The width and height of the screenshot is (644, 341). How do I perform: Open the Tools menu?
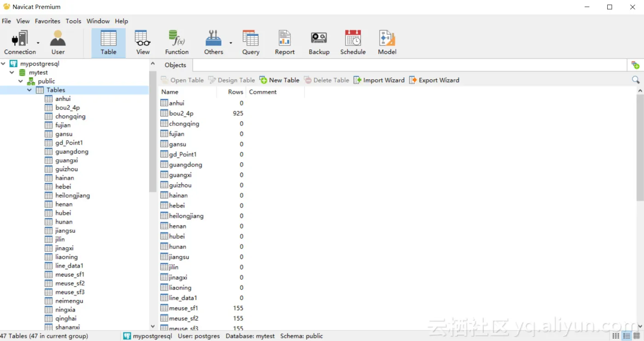tap(73, 21)
